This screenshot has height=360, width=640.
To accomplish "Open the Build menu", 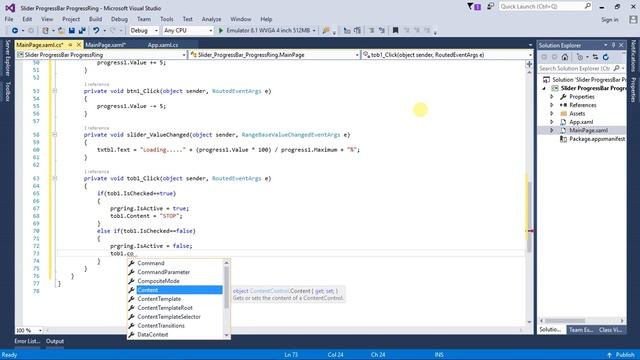I will 95,19.
